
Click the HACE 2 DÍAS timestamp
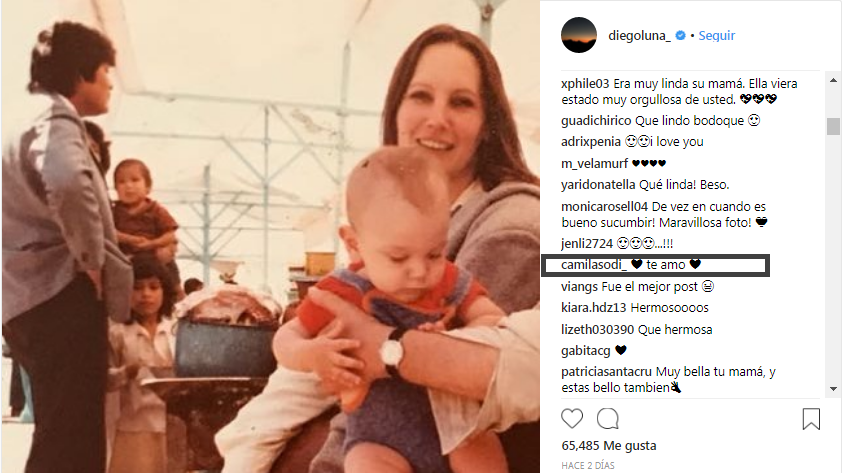pyautogui.click(x=587, y=465)
